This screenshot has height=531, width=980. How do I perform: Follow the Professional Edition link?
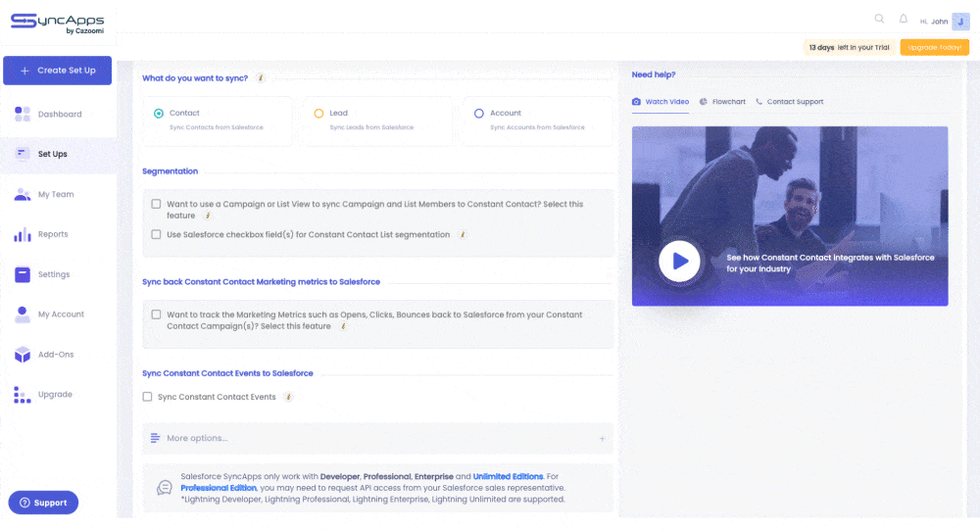click(x=219, y=488)
